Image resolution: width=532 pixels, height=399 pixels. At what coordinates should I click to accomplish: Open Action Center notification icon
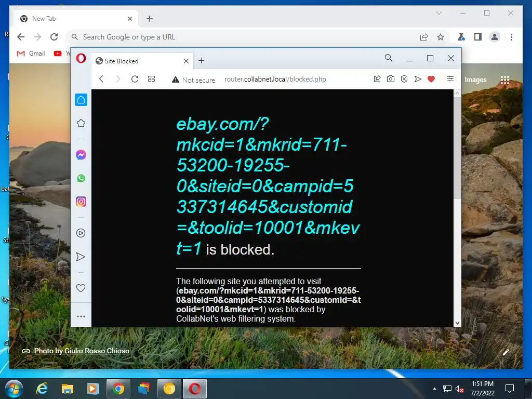click(509, 389)
